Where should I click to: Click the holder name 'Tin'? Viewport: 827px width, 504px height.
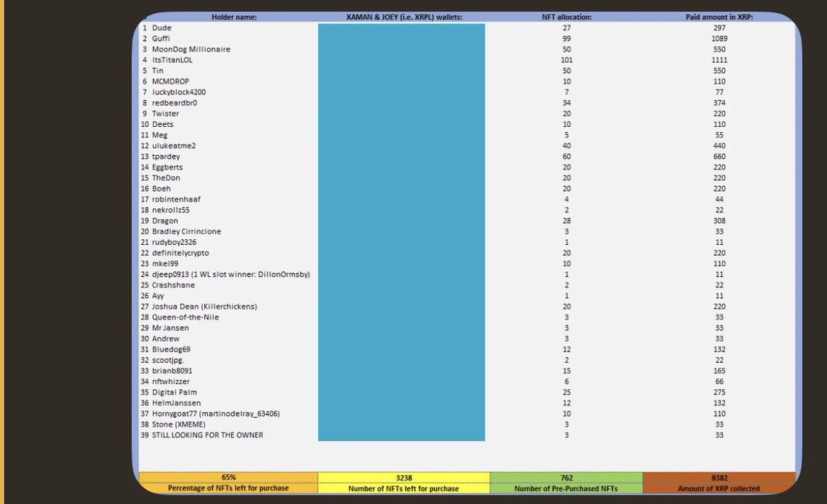pyautogui.click(x=158, y=70)
